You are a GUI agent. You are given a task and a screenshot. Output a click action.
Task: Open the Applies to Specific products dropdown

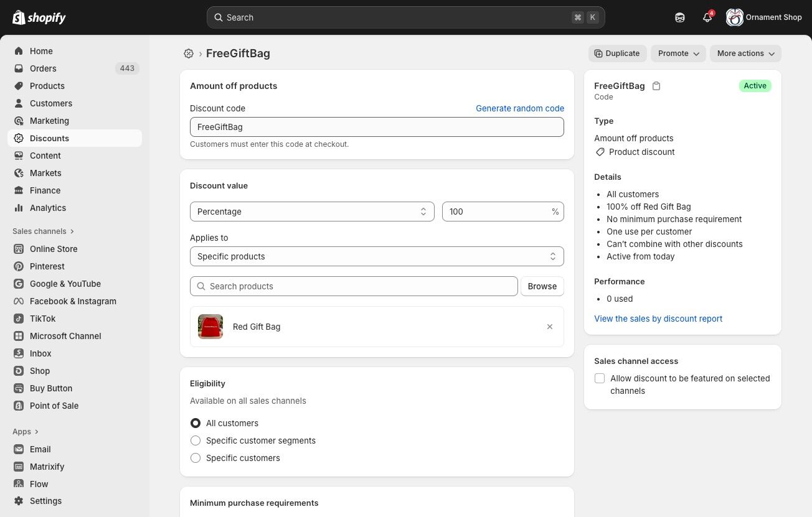tap(377, 256)
